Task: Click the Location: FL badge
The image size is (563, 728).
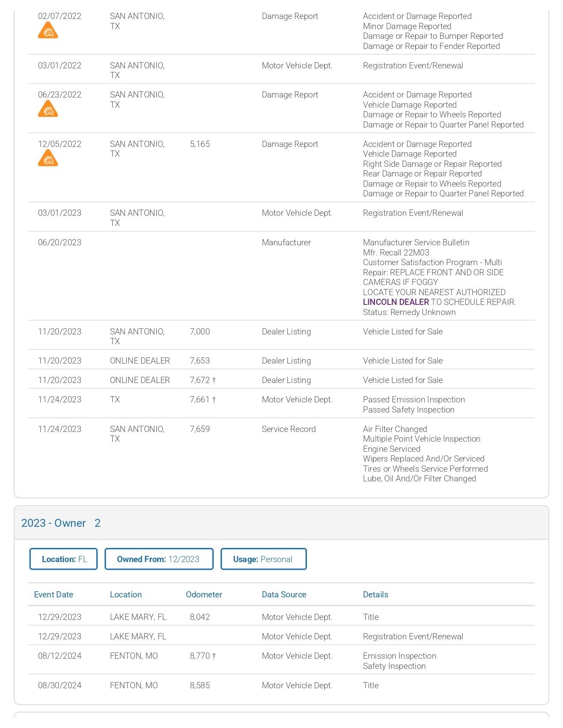Action: [x=64, y=559]
